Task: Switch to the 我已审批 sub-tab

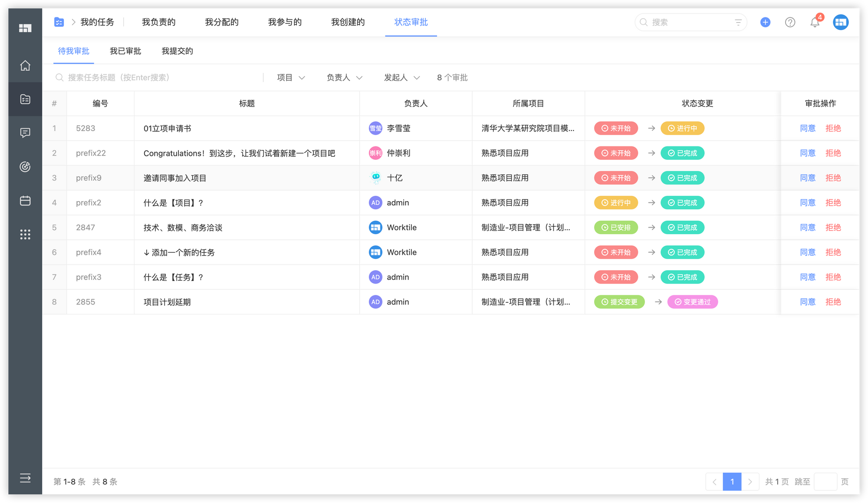Action: tap(125, 51)
